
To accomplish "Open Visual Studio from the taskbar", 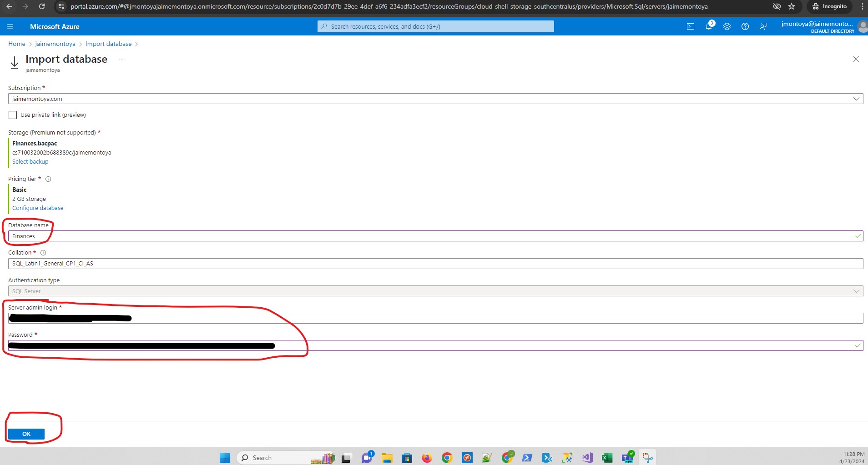I will pyautogui.click(x=587, y=458).
